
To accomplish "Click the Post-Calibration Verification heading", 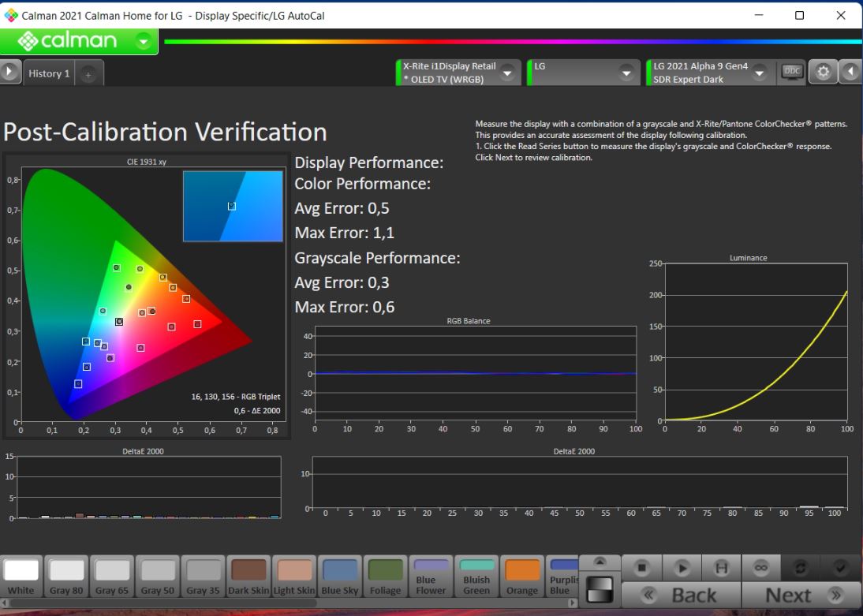I will tap(165, 133).
